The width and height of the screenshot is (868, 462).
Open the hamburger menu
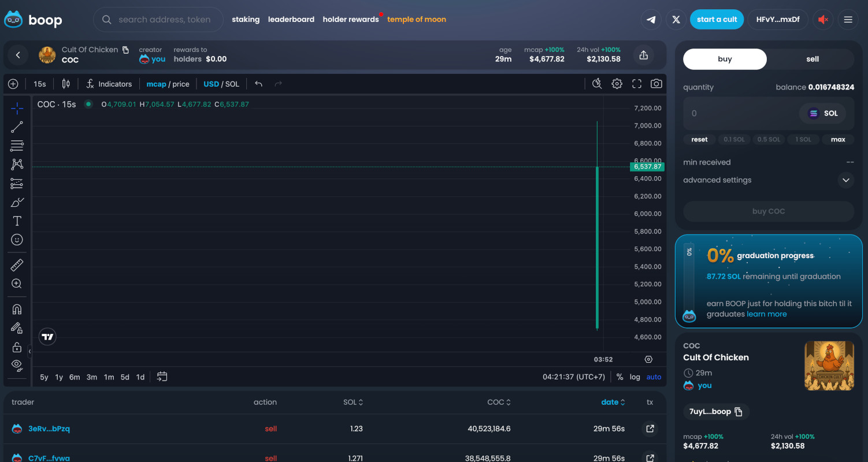(x=848, y=20)
